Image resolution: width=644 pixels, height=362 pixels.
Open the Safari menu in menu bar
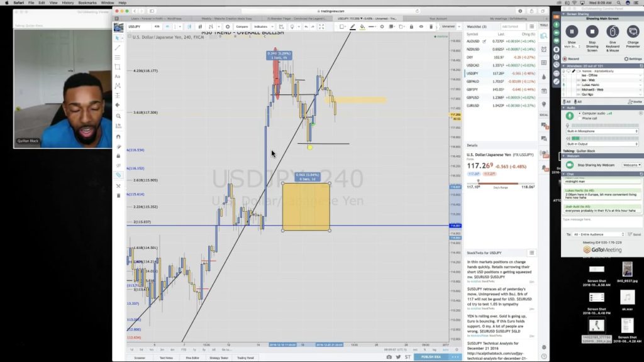pos(18,3)
